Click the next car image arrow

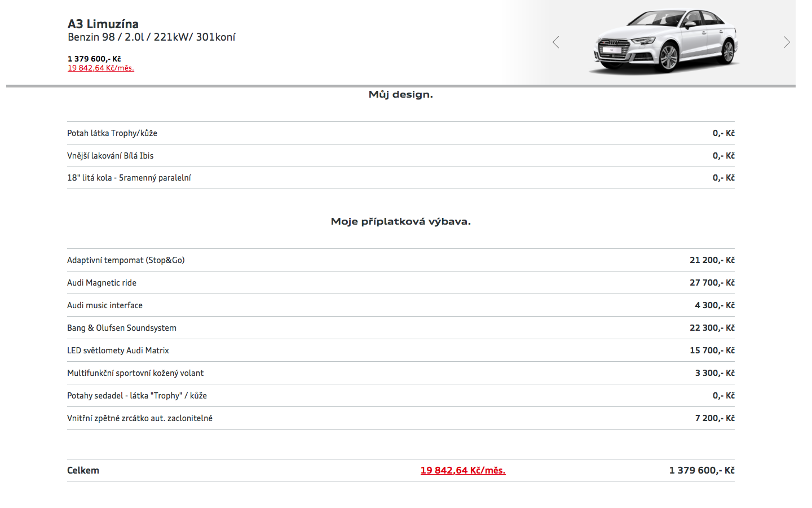click(x=787, y=42)
